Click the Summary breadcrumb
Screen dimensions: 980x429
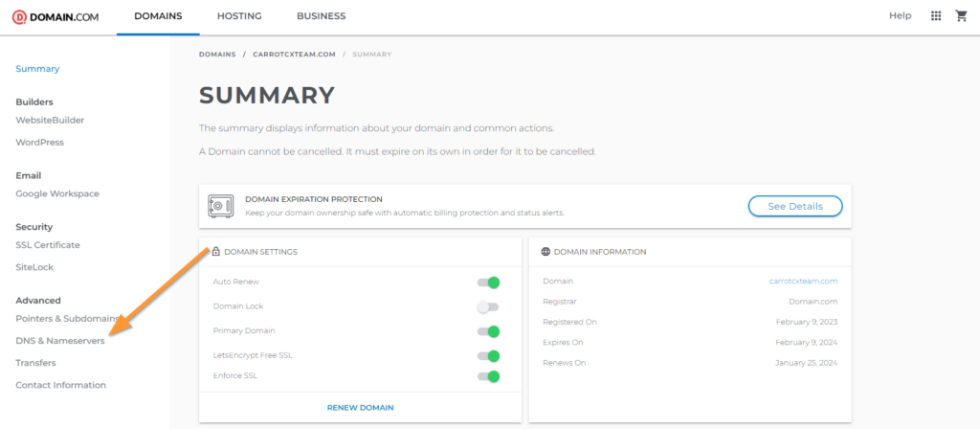point(372,55)
